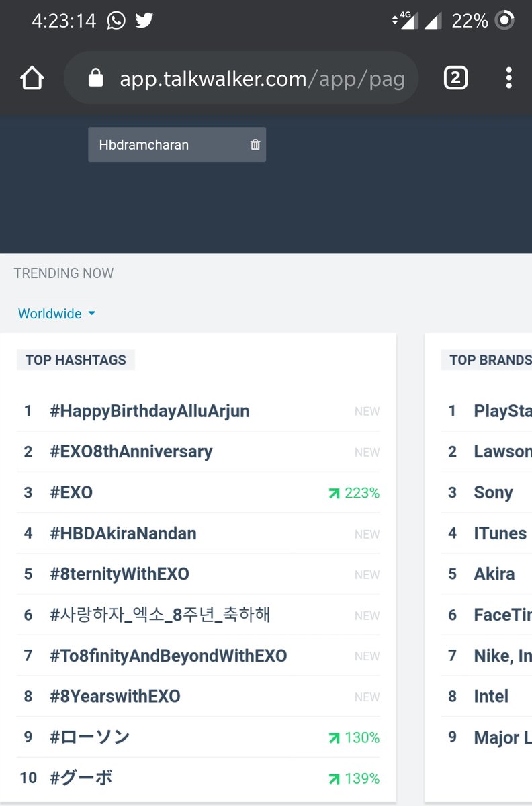Open the Nike brand entry
Screen dimensions: 532x806
[502, 656]
